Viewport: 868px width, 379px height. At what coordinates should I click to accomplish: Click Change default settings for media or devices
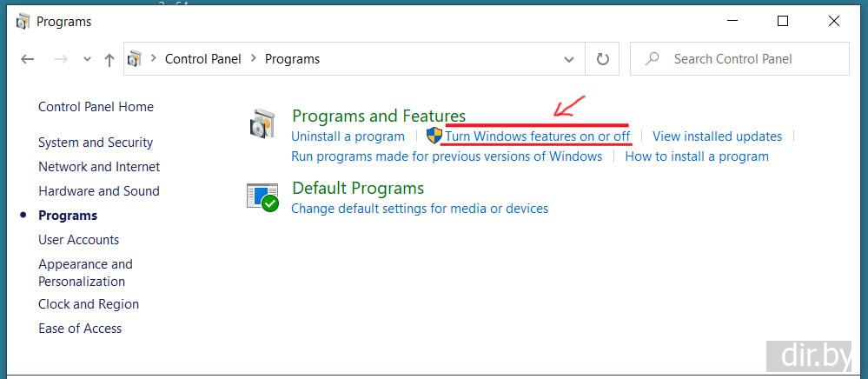point(420,209)
